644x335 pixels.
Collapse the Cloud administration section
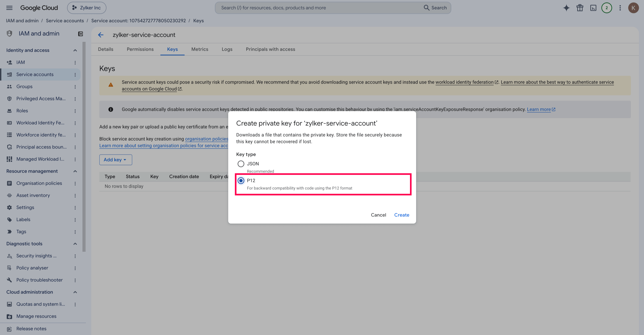[x=75, y=292]
